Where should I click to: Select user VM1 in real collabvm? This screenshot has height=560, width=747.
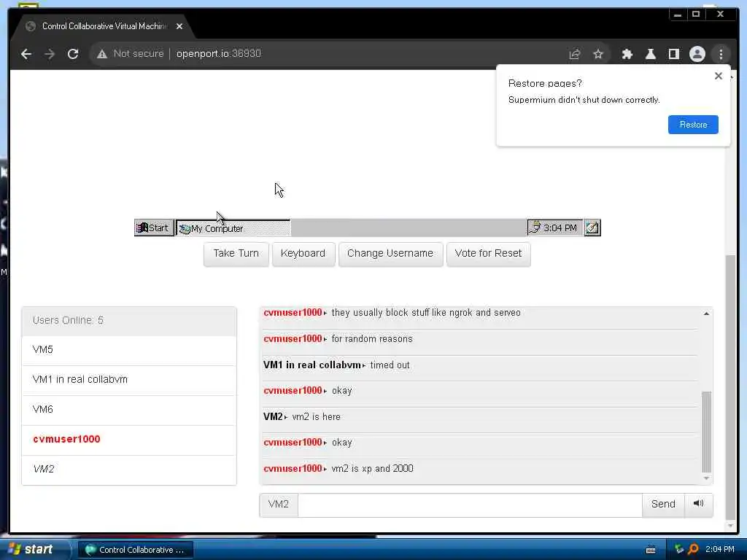coord(129,379)
